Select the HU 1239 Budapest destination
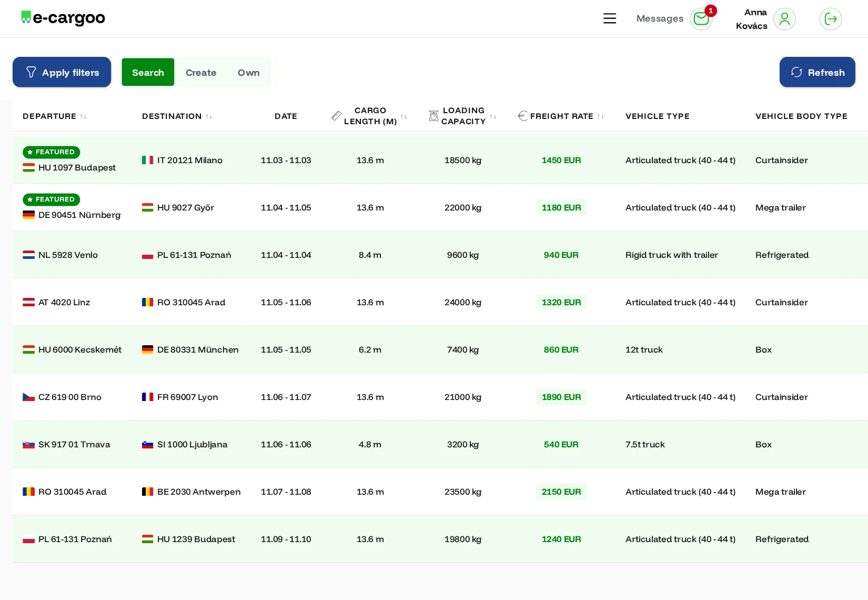The height and width of the screenshot is (600, 868). pos(188,539)
